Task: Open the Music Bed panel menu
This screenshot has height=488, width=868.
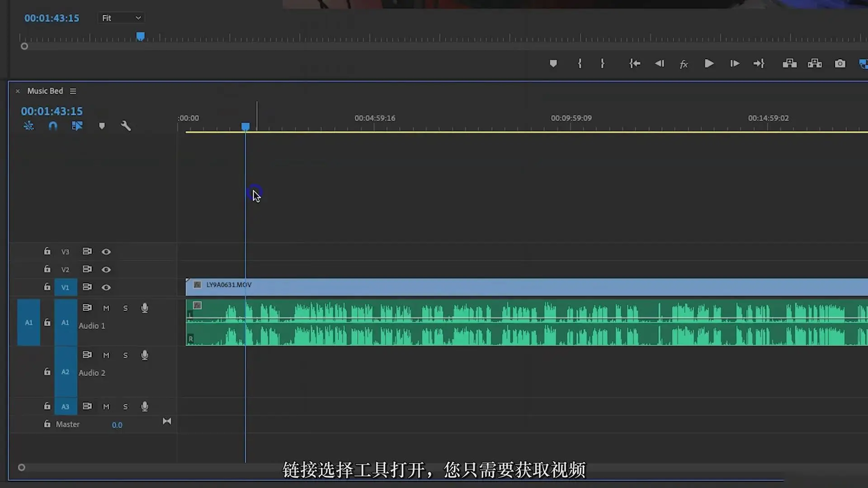Action: [73, 91]
